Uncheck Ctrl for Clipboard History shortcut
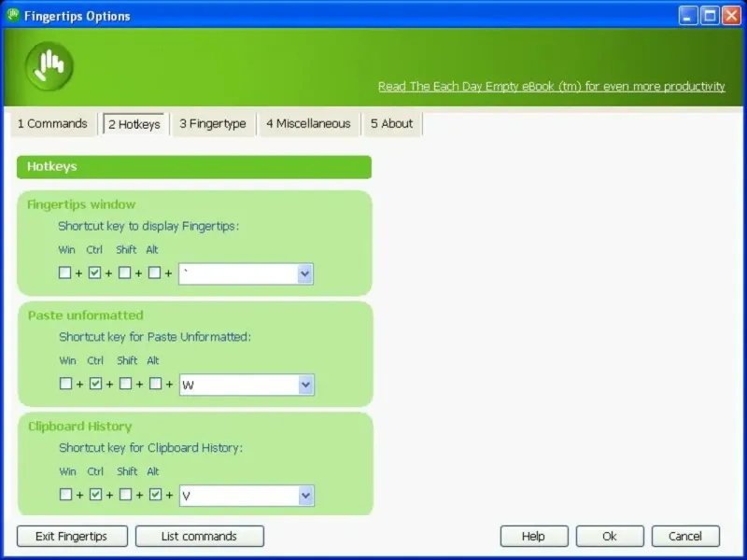The image size is (747, 560). coord(95,495)
